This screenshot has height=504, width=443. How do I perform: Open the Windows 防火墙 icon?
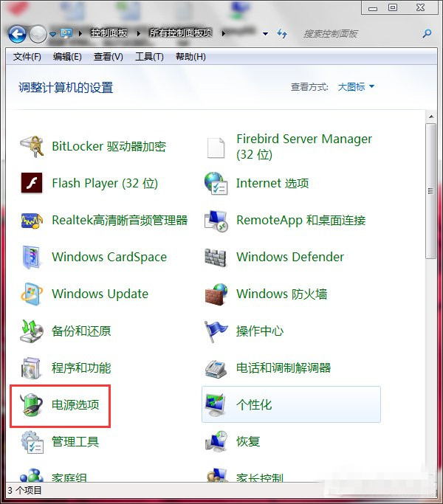click(216, 294)
